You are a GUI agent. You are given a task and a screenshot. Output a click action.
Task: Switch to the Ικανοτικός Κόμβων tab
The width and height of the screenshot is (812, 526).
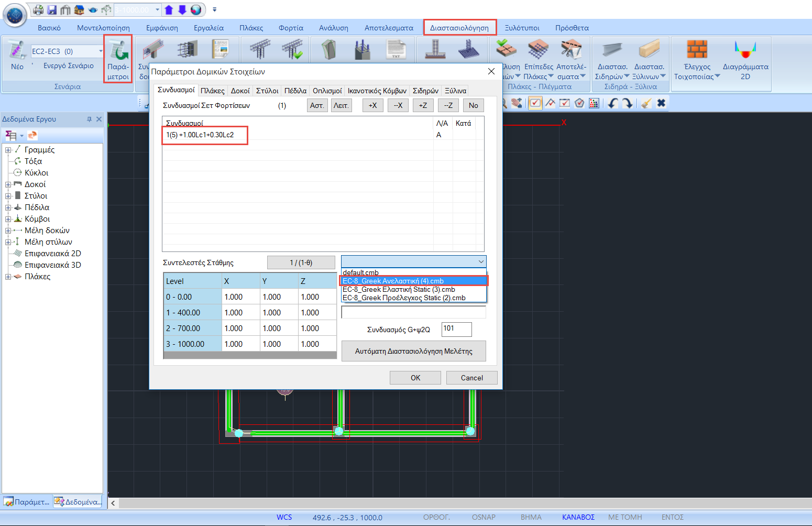(x=377, y=91)
